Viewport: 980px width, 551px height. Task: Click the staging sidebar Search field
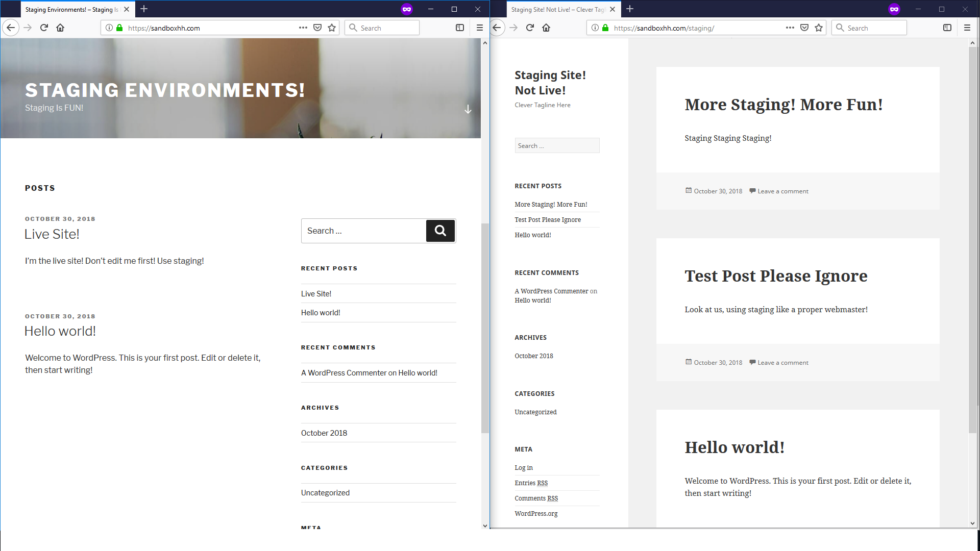[x=556, y=146]
